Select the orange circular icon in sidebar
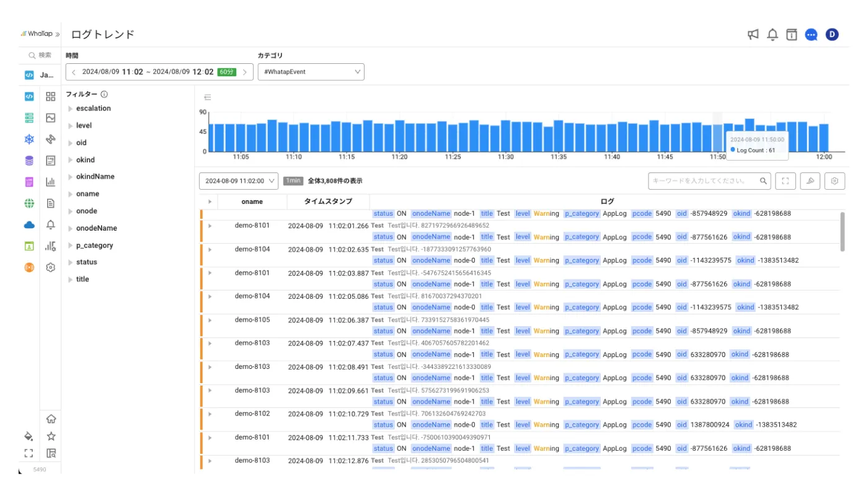The width and height of the screenshot is (868, 496). (x=29, y=267)
